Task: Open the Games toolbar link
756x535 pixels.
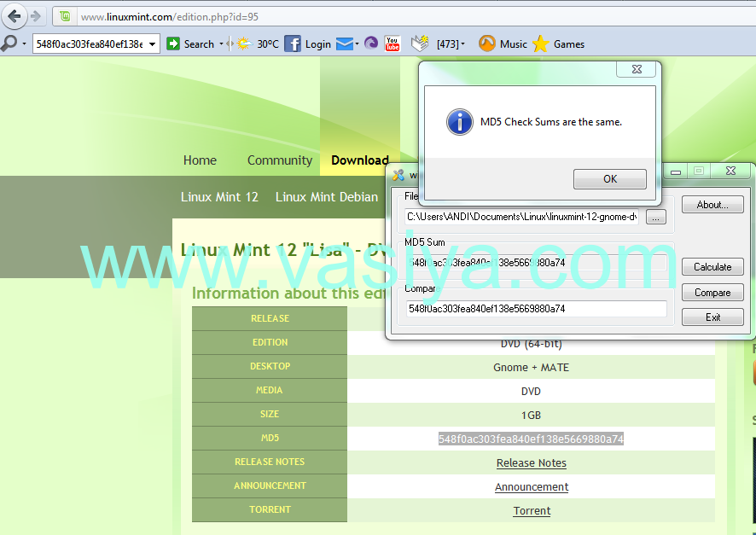Action: coord(569,44)
